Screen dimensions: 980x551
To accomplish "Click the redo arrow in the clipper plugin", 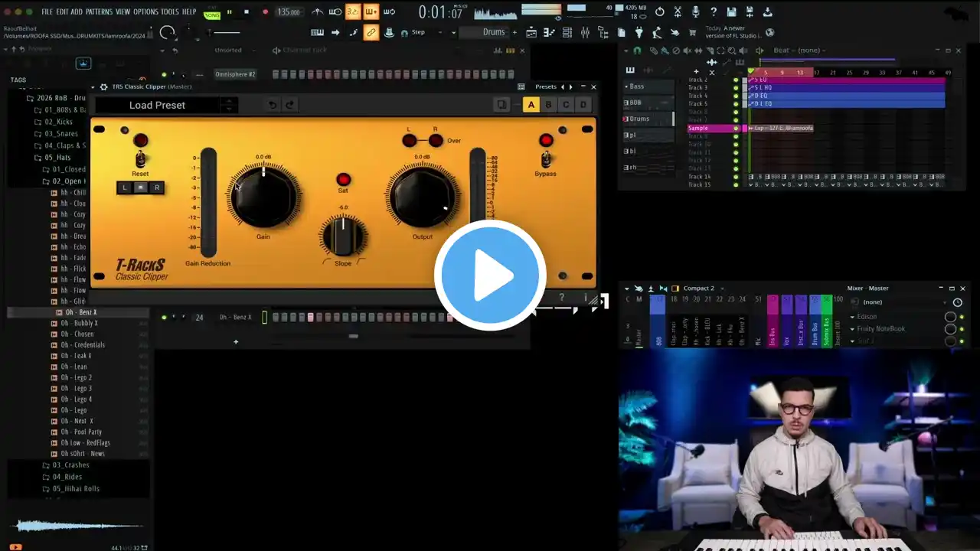I will point(289,105).
